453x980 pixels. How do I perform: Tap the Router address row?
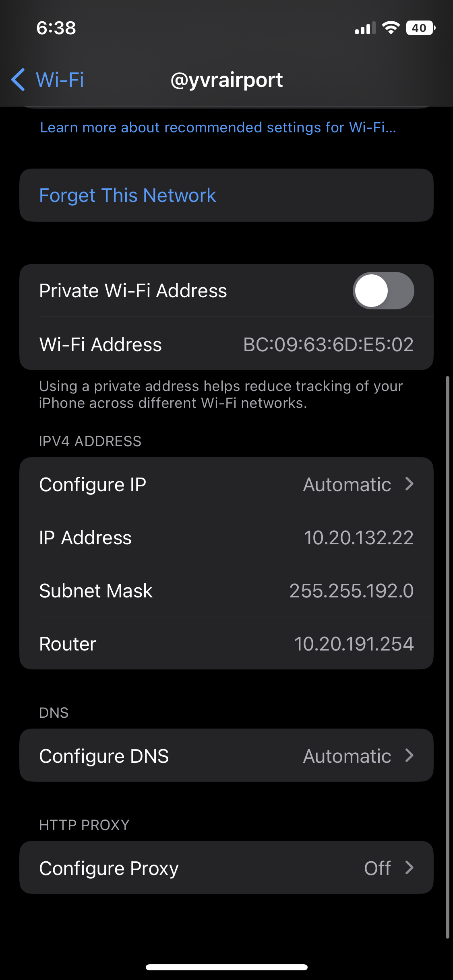226,643
